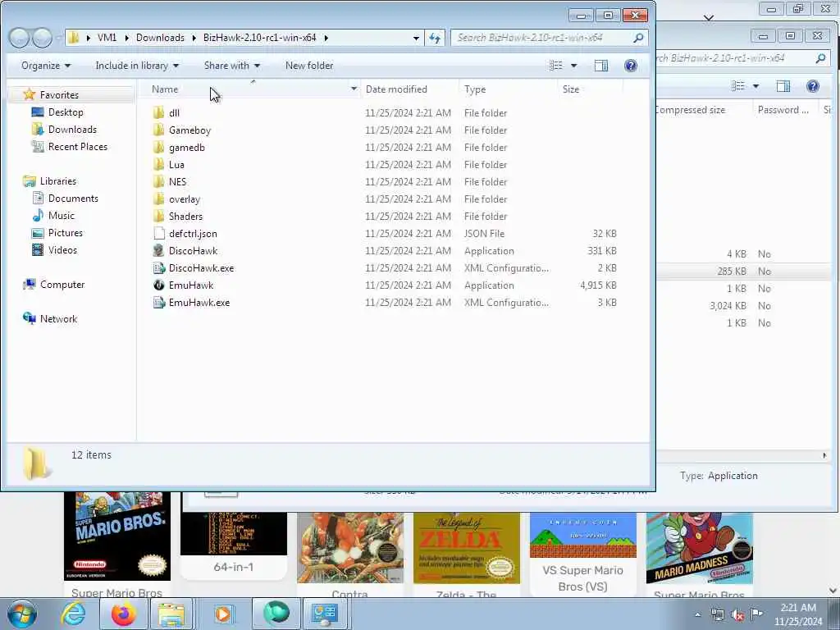840x630 pixels.
Task: Open the Windows Start menu
Action: [22, 614]
